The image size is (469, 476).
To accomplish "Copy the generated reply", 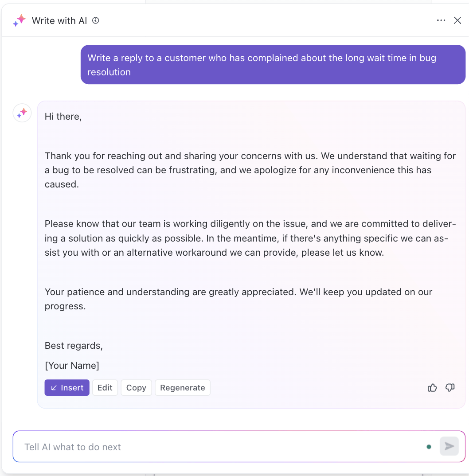I will coord(136,388).
